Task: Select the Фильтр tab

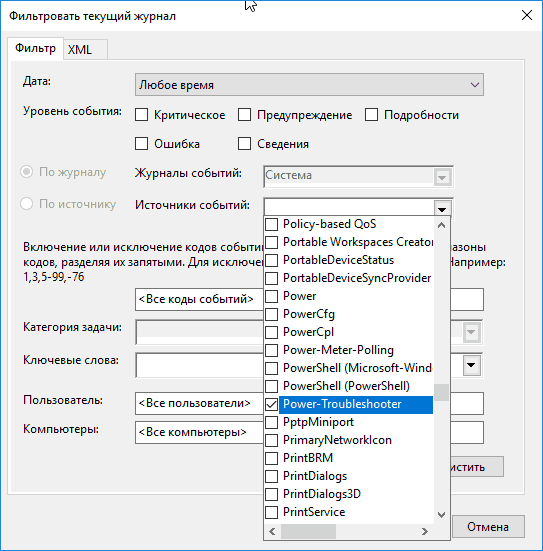Action: click(x=35, y=48)
